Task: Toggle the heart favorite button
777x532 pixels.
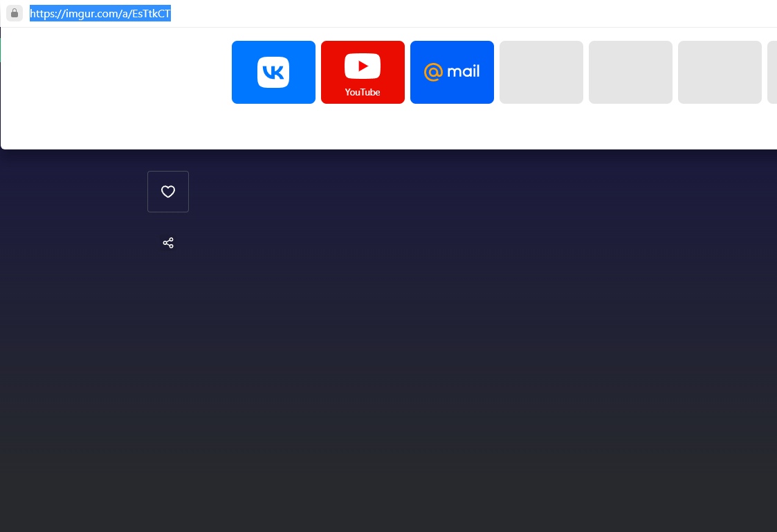Action: click(168, 192)
